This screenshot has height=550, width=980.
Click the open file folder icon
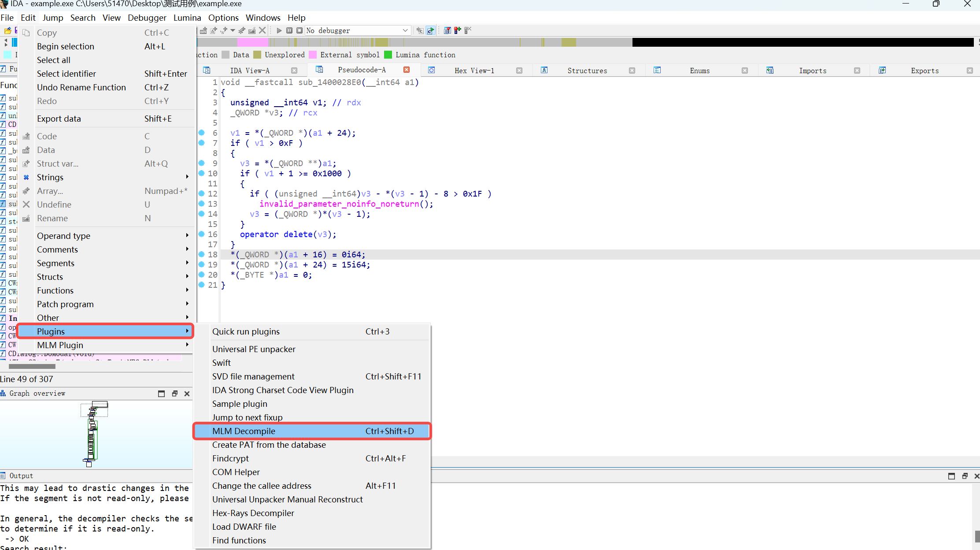click(x=7, y=30)
